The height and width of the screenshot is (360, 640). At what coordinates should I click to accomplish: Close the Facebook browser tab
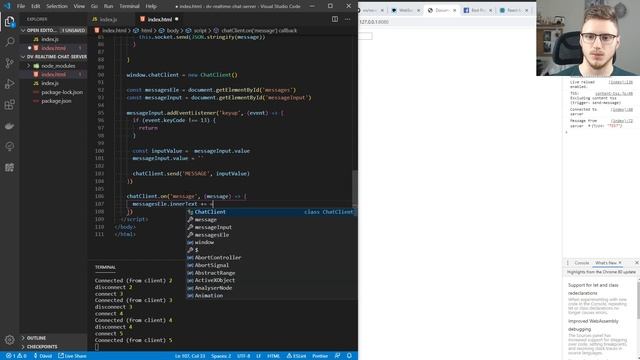pos(490,10)
